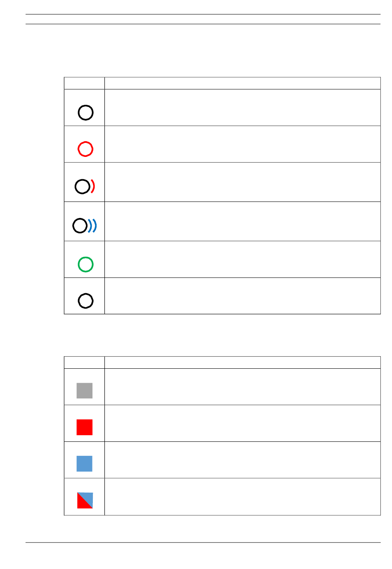Viewport: 392px width, 569px height.
Task: Click the gray square icon
Action: (85, 390)
